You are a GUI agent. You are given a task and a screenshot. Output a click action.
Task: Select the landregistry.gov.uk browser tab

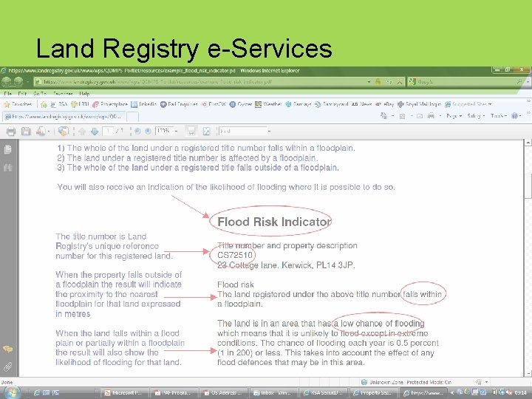coord(64,117)
